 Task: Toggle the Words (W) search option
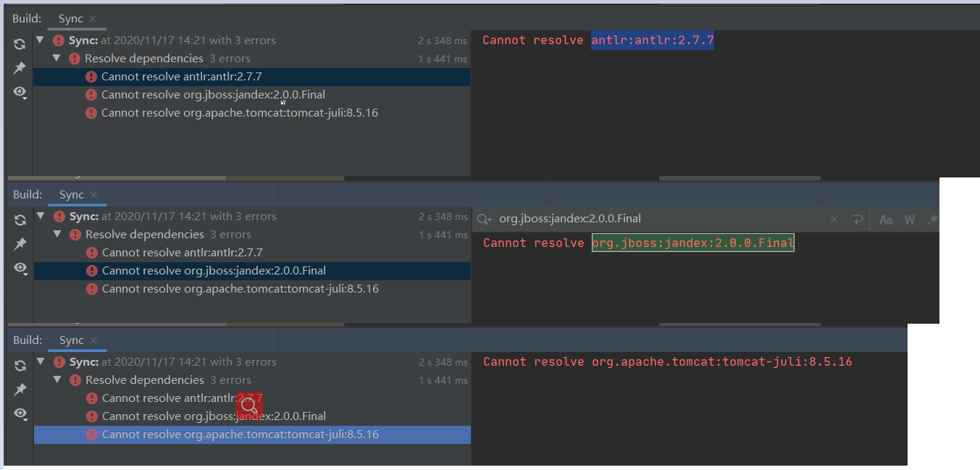tap(910, 219)
